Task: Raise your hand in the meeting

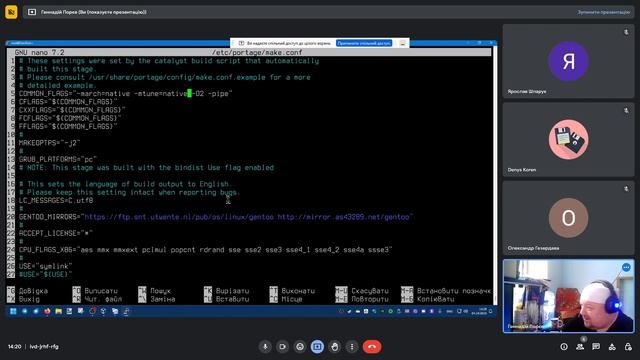Action: tap(335, 347)
